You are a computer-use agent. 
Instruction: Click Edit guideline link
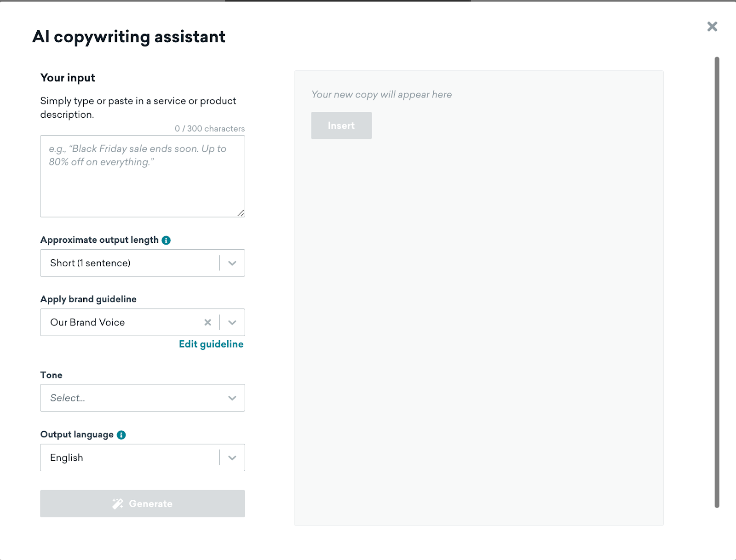pyautogui.click(x=211, y=344)
